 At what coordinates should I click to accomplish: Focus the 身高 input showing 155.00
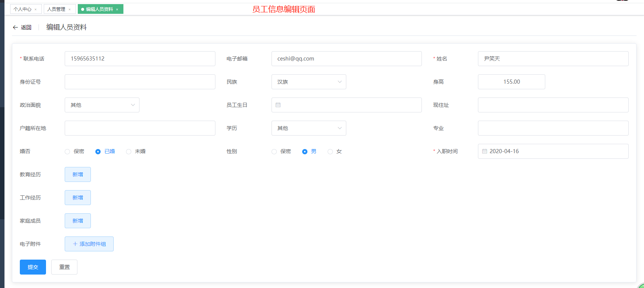click(512, 82)
